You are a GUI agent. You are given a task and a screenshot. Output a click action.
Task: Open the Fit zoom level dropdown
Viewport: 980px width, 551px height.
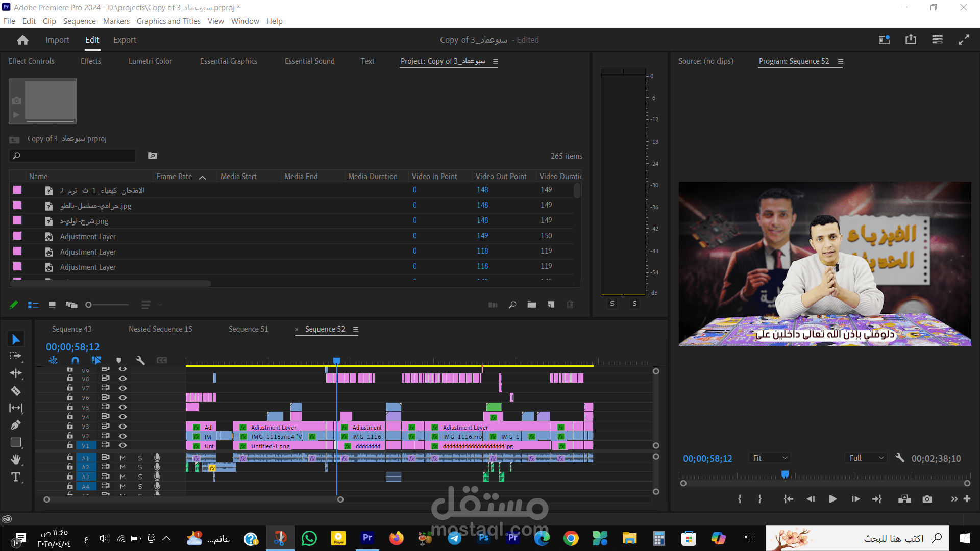click(770, 458)
